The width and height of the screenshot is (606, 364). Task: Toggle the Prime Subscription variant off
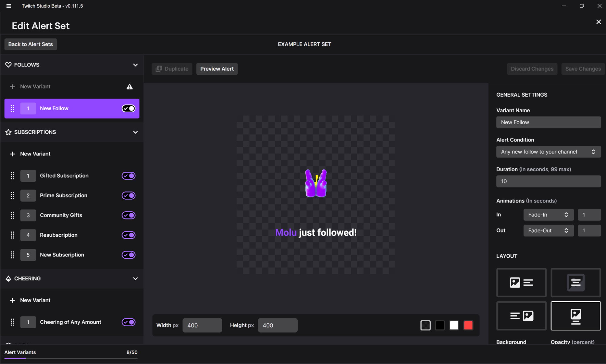click(128, 195)
